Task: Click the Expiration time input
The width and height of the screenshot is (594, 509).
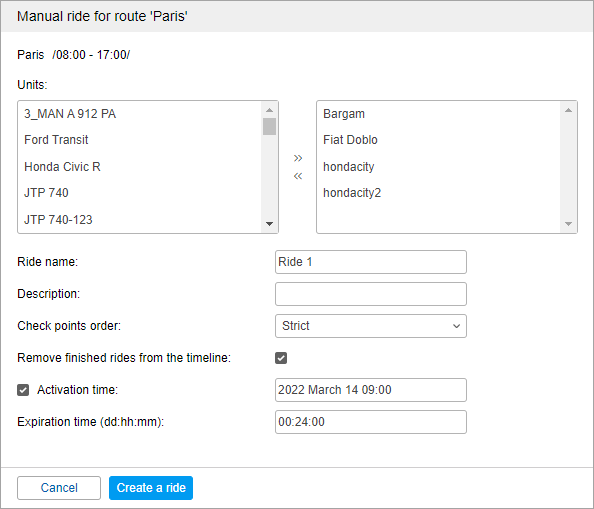Action: click(371, 422)
